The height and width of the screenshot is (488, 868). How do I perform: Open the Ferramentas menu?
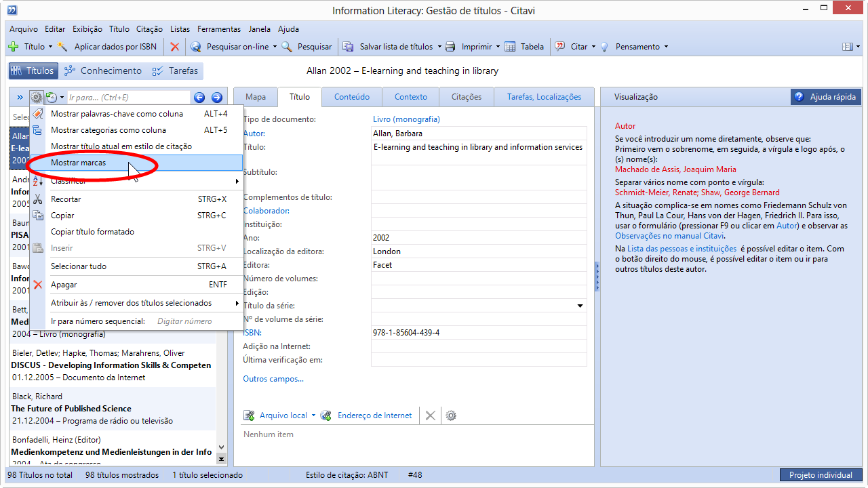[x=219, y=29]
